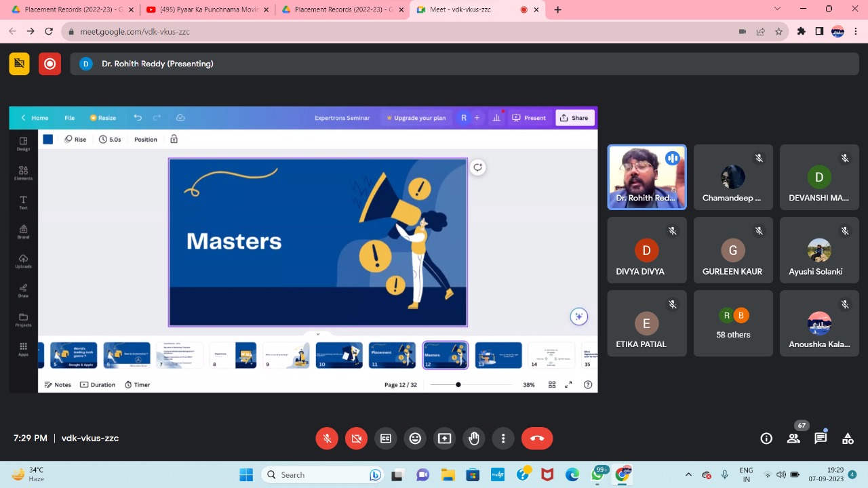This screenshot has height=488, width=868.
Task: Unmute the microphone
Action: click(x=327, y=439)
